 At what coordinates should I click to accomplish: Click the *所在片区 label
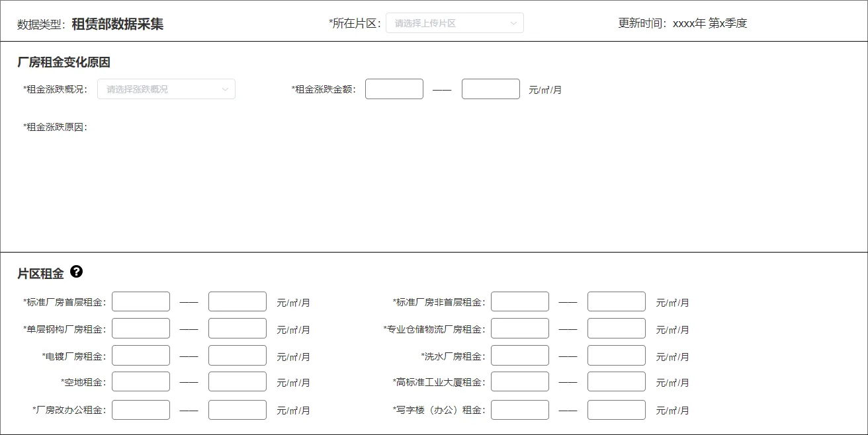click(355, 23)
